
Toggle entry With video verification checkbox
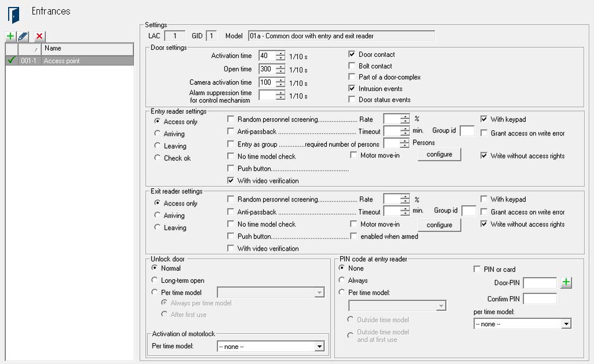click(231, 181)
